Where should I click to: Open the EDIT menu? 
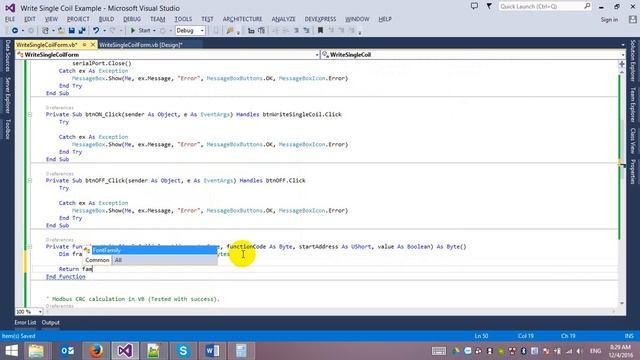tap(30, 19)
